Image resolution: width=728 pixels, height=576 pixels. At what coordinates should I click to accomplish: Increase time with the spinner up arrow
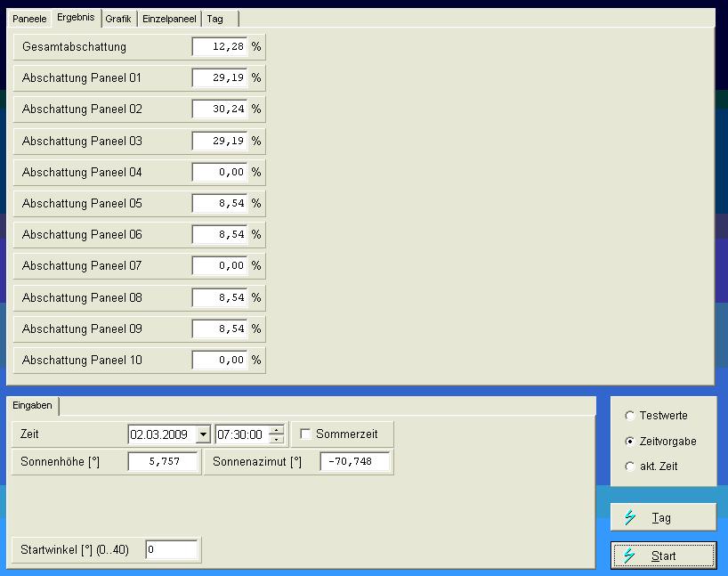277,430
